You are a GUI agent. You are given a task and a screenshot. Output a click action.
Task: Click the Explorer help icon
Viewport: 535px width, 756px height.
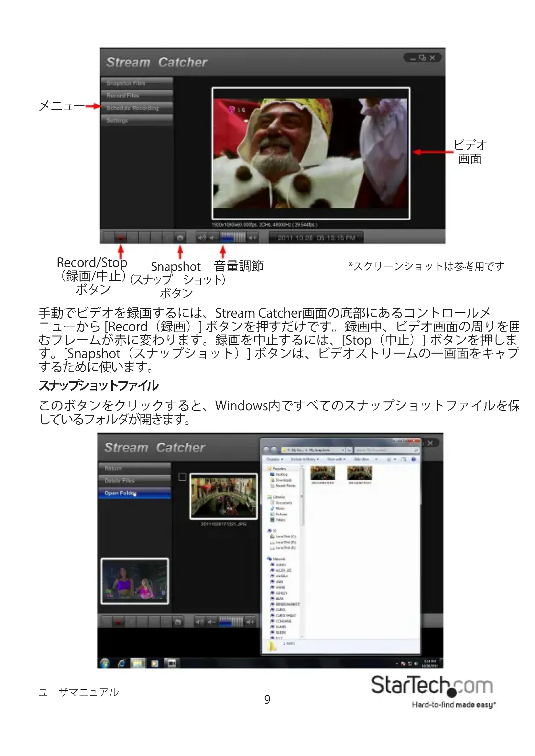click(x=414, y=459)
